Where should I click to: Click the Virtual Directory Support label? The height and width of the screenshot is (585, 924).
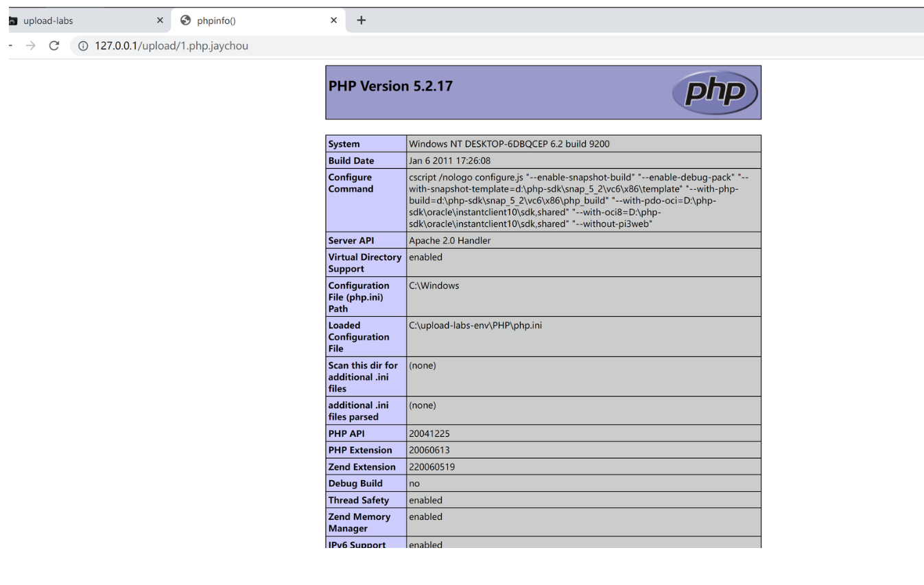point(365,263)
